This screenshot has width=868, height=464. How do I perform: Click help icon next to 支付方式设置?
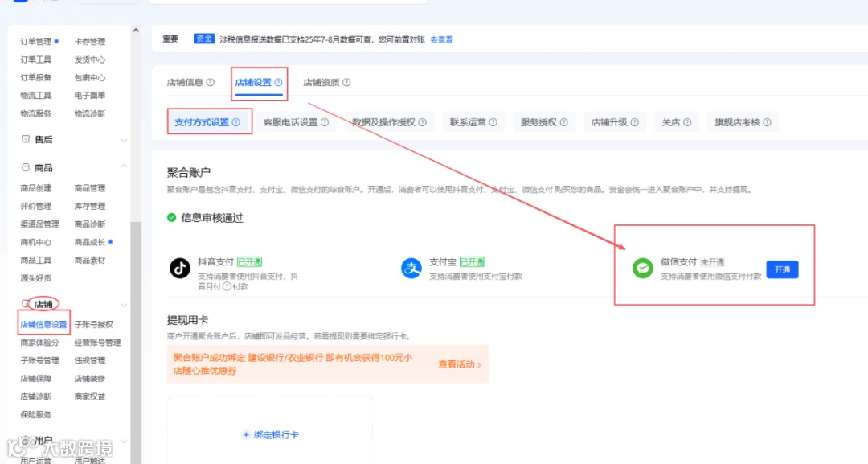point(236,122)
